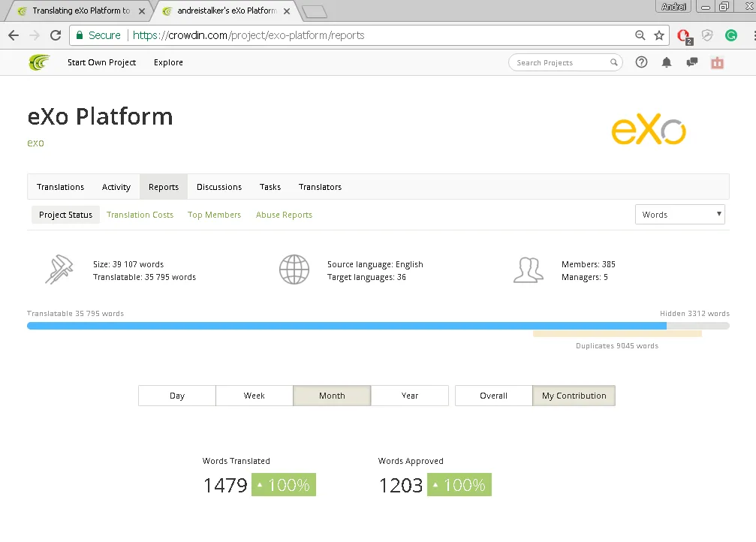Open the Words unit dropdown
This screenshot has width=756, height=542.
680,215
